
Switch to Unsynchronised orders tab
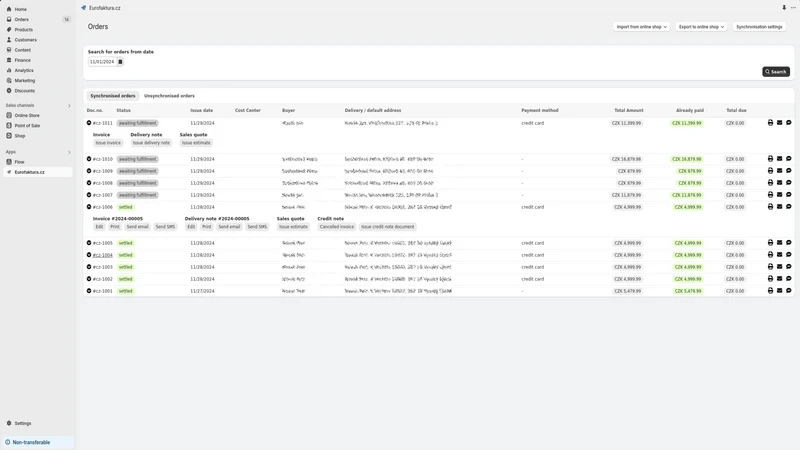click(x=169, y=96)
